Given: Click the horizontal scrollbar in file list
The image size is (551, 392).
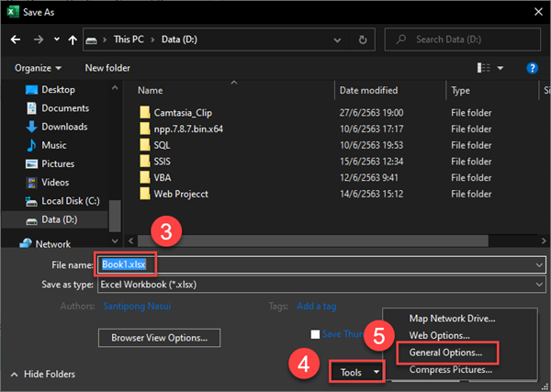Looking at the screenshot, I should tap(313, 241).
